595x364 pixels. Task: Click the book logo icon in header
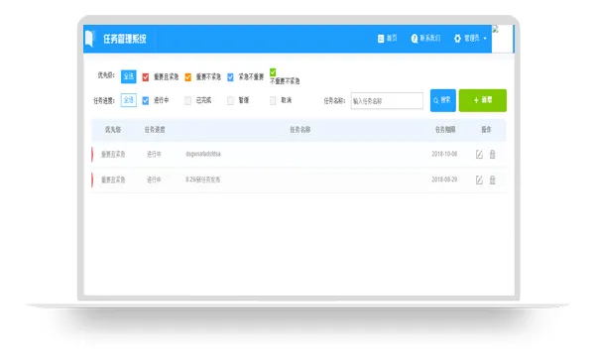(x=89, y=39)
